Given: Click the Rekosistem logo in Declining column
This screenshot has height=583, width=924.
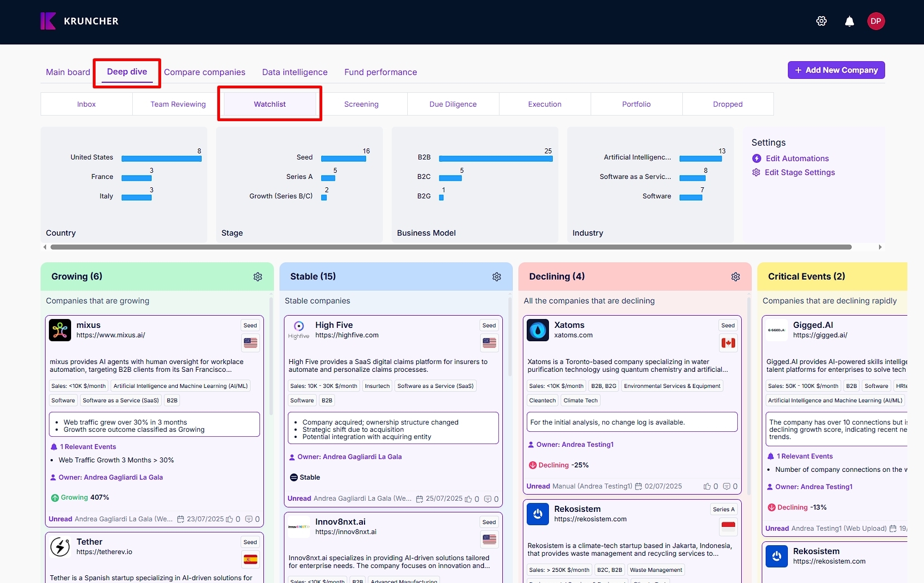Looking at the screenshot, I should tap(538, 514).
